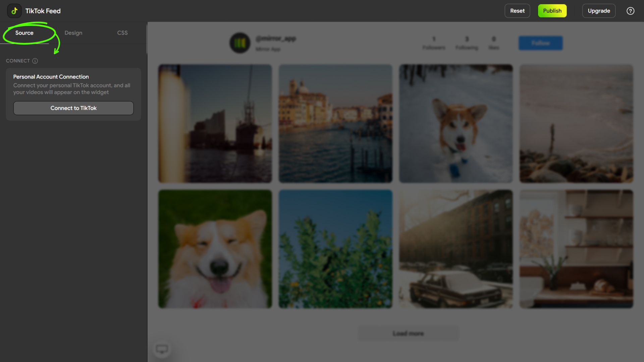Image resolution: width=644 pixels, height=362 pixels.
Task: Open the CSS tab
Action: pyautogui.click(x=122, y=33)
